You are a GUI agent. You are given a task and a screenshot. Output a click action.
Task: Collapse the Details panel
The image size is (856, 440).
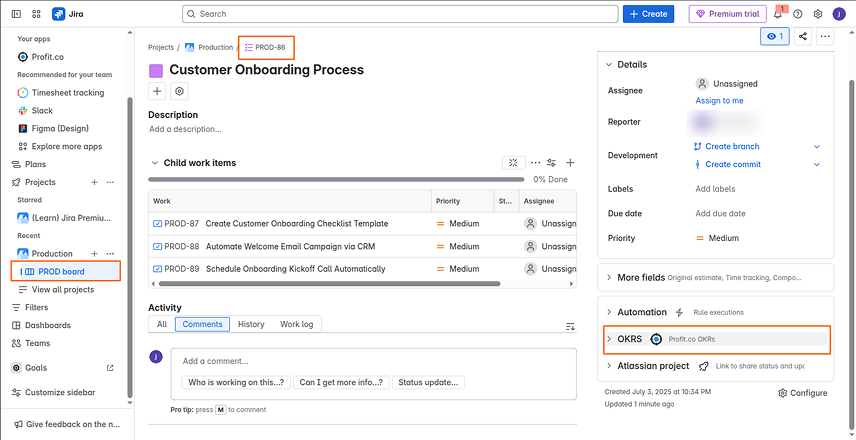coord(609,64)
